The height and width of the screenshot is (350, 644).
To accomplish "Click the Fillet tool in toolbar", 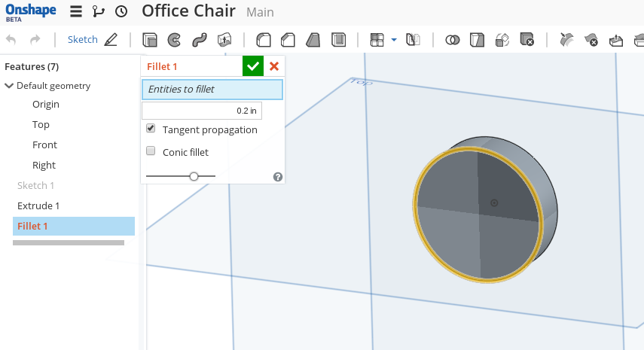I will coord(264,39).
